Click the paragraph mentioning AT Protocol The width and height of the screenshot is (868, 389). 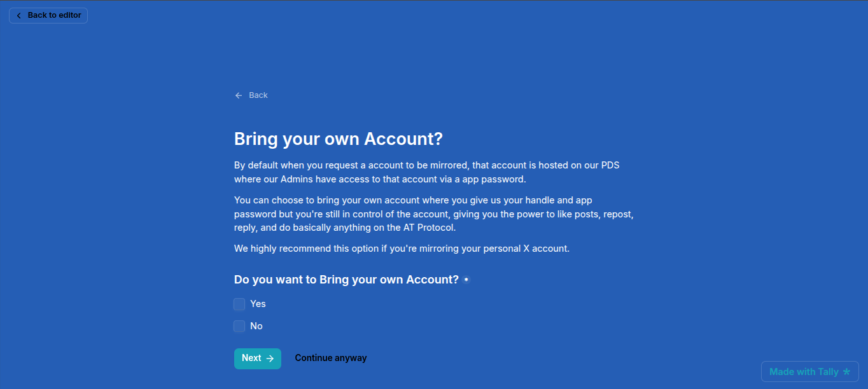[433, 214]
